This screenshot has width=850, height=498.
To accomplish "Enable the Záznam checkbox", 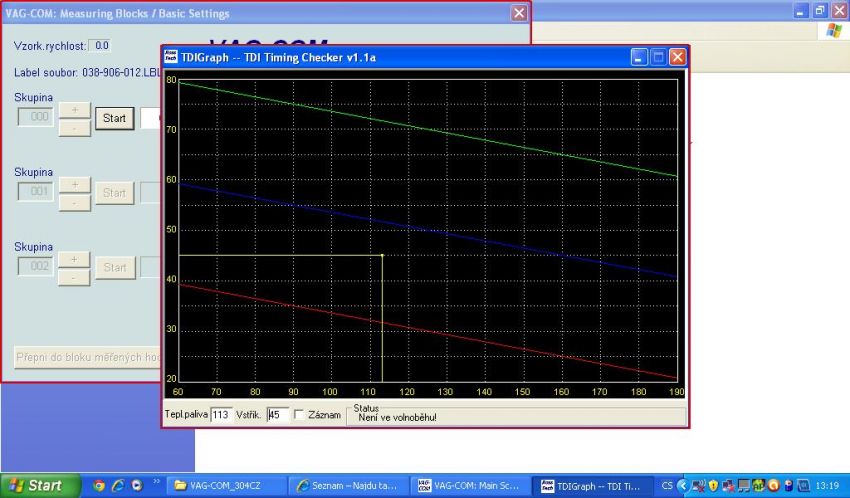I will coord(299,414).
